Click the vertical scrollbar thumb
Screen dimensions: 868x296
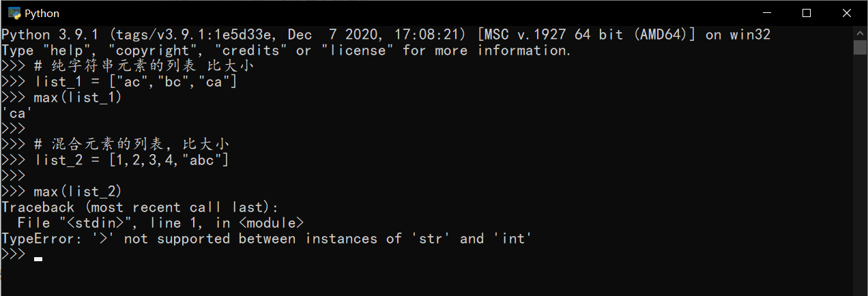tap(860, 47)
